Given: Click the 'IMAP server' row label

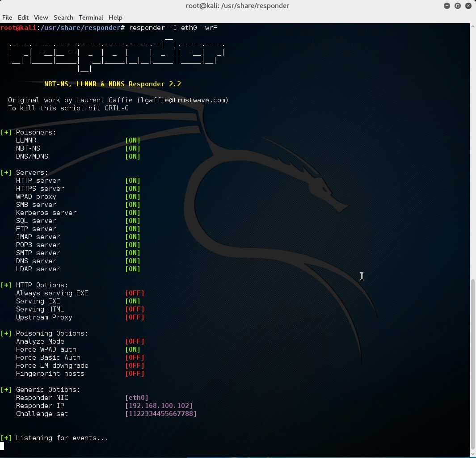Looking at the screenshot, I should [38, 237].
